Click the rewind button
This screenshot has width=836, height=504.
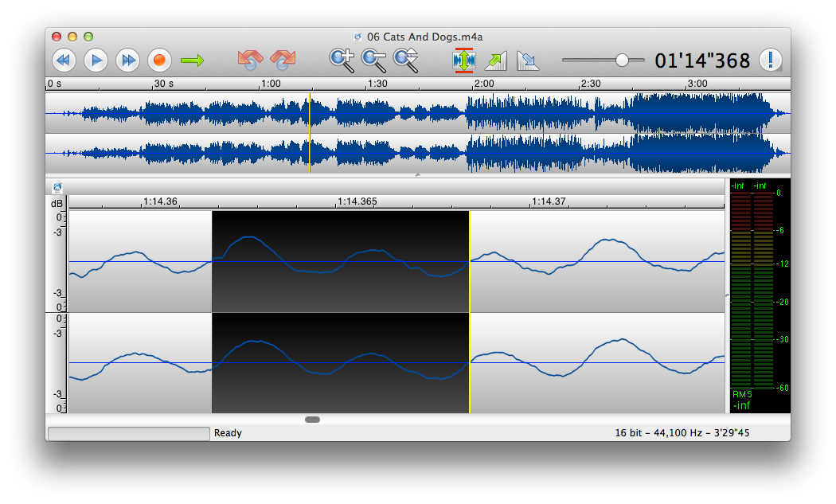click(64, 61)
